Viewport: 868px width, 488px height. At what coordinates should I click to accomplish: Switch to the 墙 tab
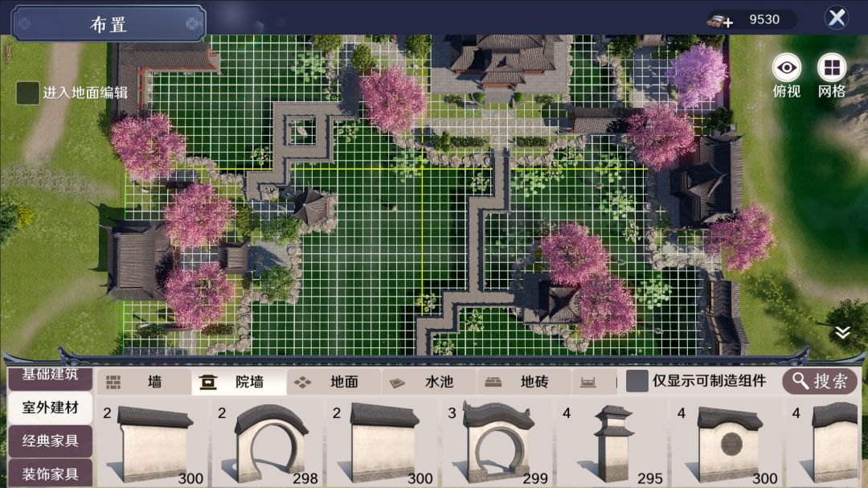coord(145,382)
